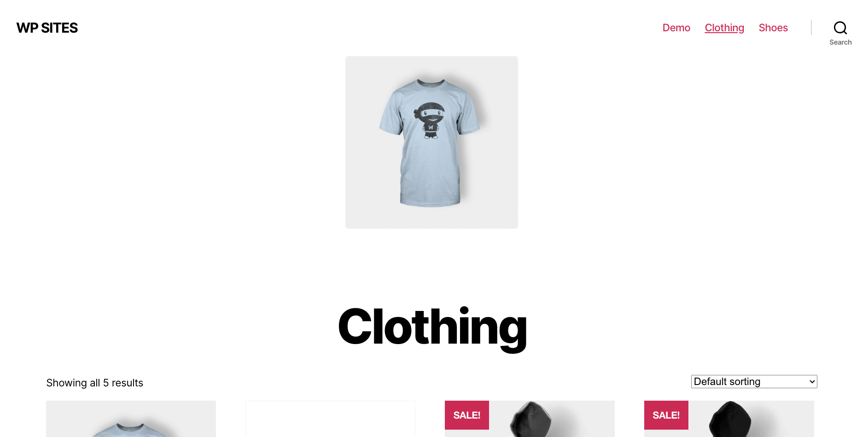Go to the Demo menu item
868x437 pixels.
click(x=676, y=28)
